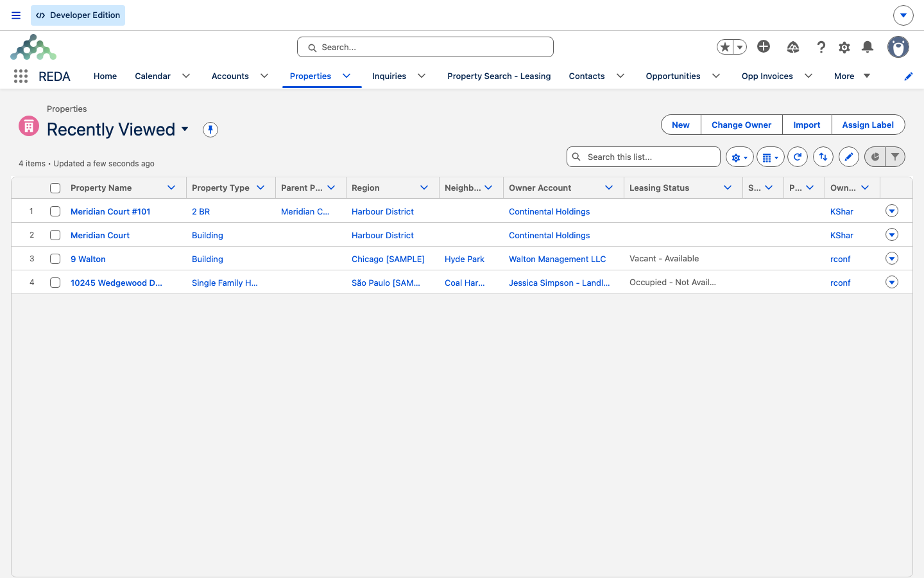Click the Developer Edition badge
924x578 pixels.
(x=78, y=15)
